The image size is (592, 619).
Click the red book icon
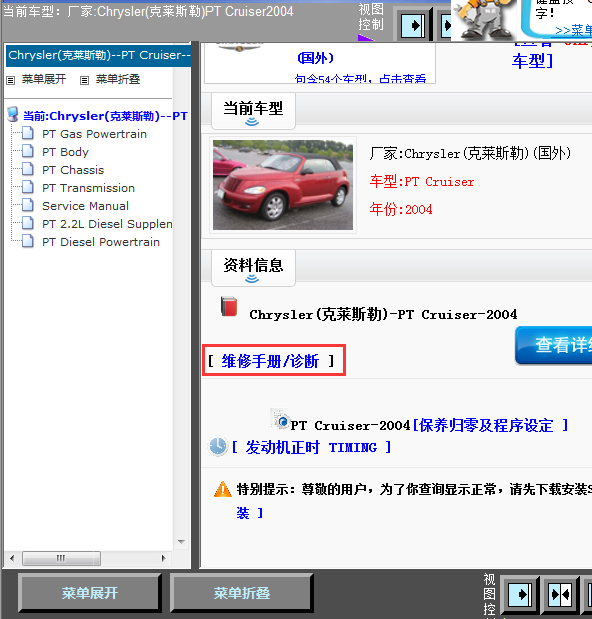tap(229, 306)
